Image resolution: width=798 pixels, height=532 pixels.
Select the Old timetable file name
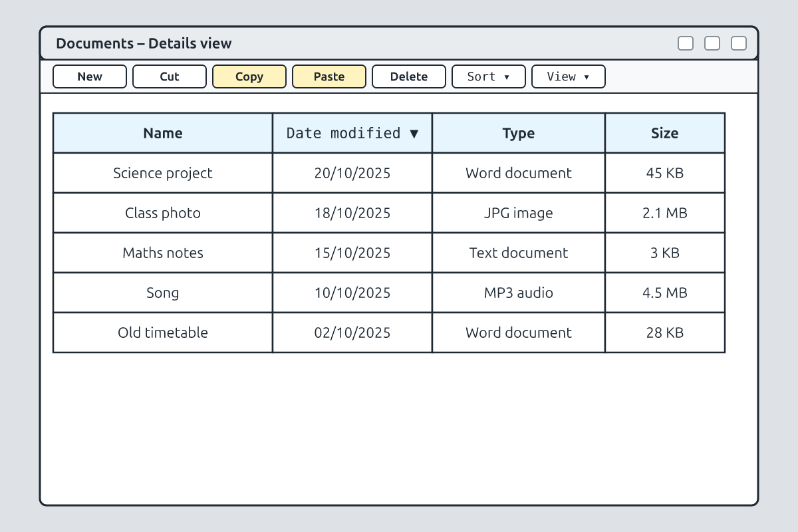163,332
